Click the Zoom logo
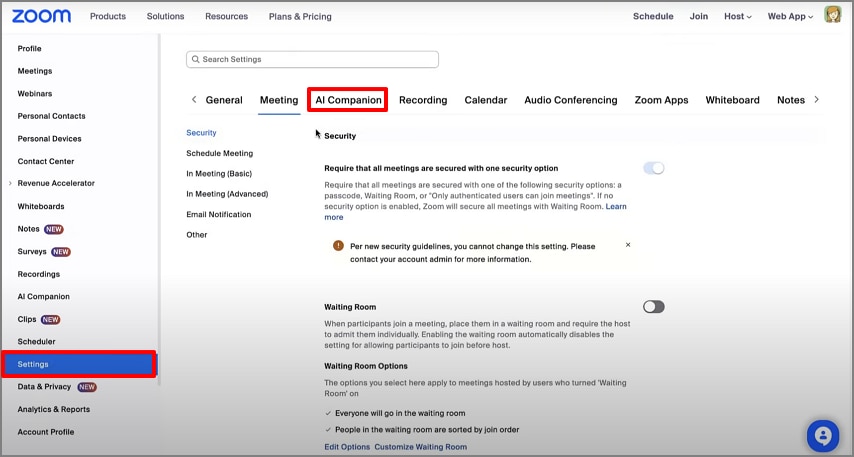The width and height of the screenshot is (854, 457). tap(41, 16)
